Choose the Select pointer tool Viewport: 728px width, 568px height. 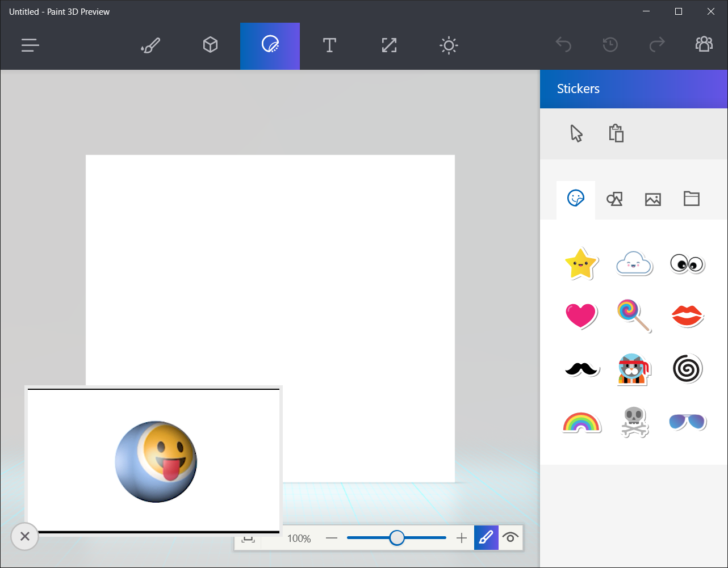[576, 134]
